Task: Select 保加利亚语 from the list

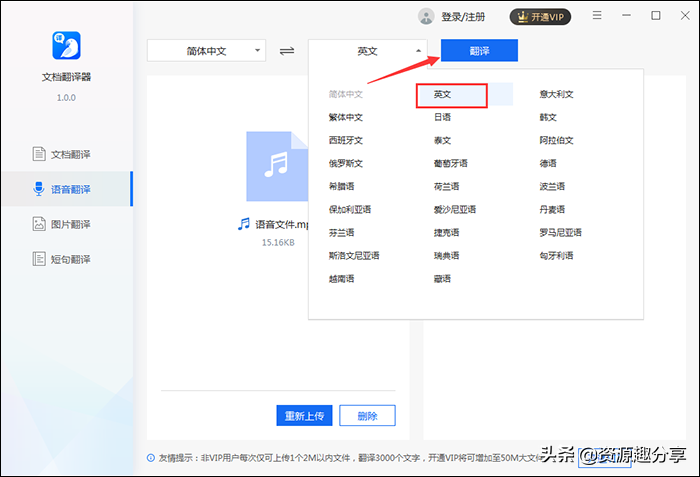Action: [350, 209]
